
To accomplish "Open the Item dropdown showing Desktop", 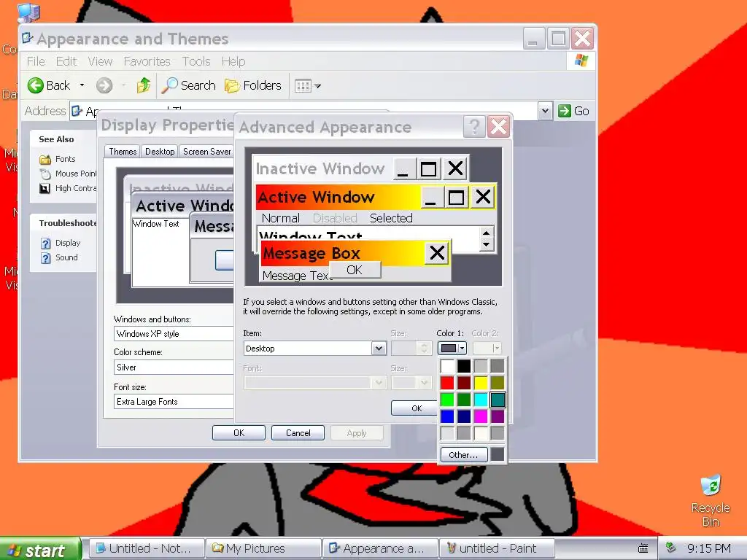I will pos(379,349).
